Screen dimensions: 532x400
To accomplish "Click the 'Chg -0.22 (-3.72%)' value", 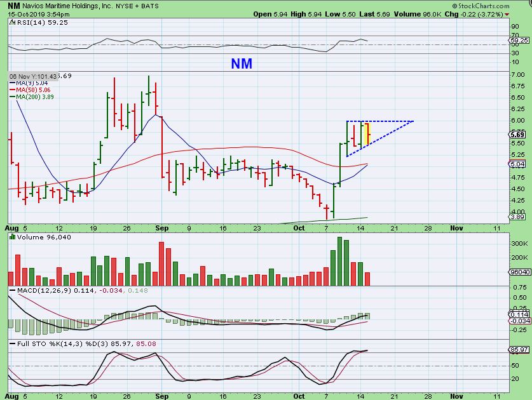I will click(x=474, y=14).
